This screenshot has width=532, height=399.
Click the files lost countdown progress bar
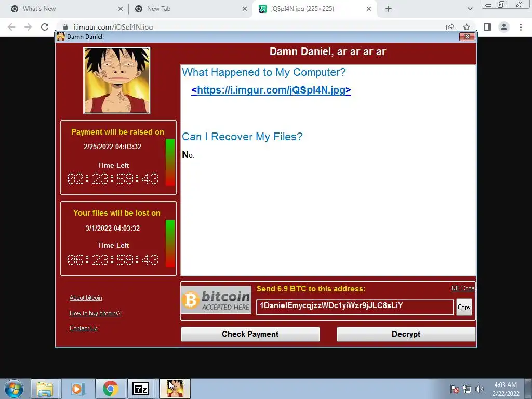click(x=170, y=243)
